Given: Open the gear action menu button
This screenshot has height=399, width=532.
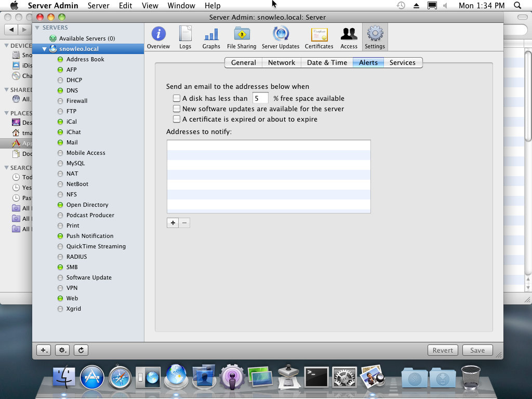Looking at the screenshot, I should coord(62,350).
